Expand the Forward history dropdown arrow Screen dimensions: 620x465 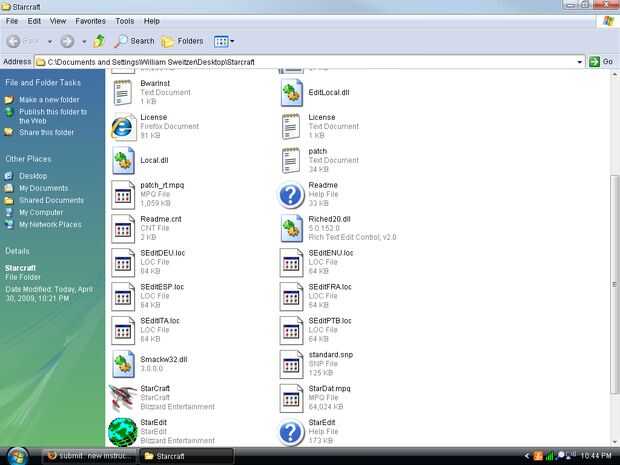[84, 41]
